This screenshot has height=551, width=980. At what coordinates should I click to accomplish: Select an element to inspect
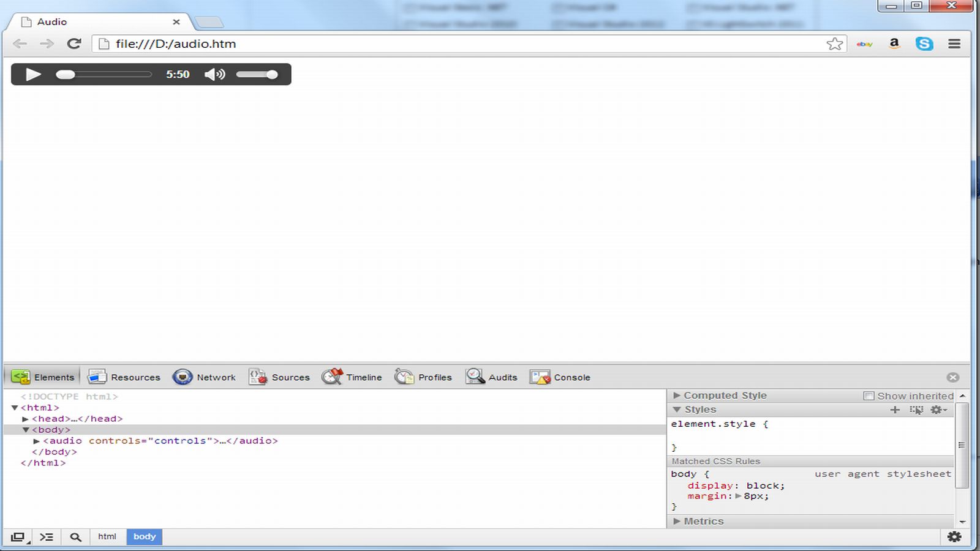click(x=75, y=537)
